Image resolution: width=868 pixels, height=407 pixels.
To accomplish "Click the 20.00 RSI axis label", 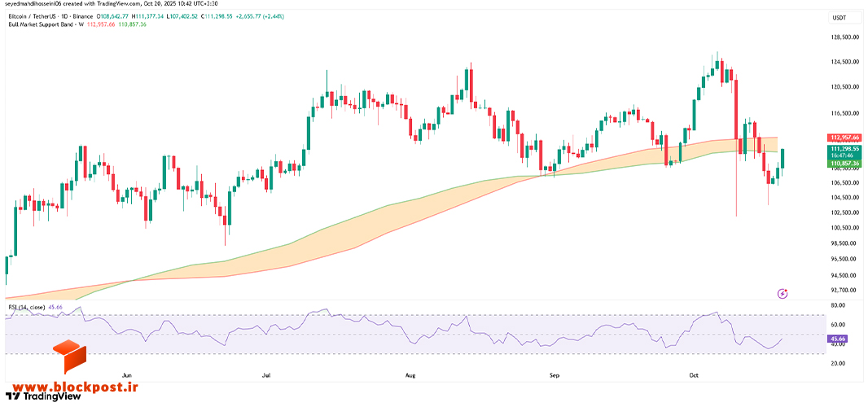I will point(836,363).
